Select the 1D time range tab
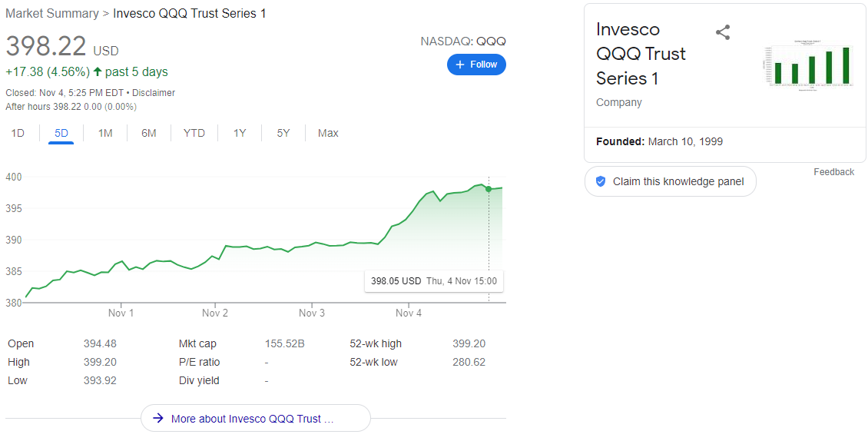The height and width of the screenshot is (441, 868). click(x=18, y=133)
